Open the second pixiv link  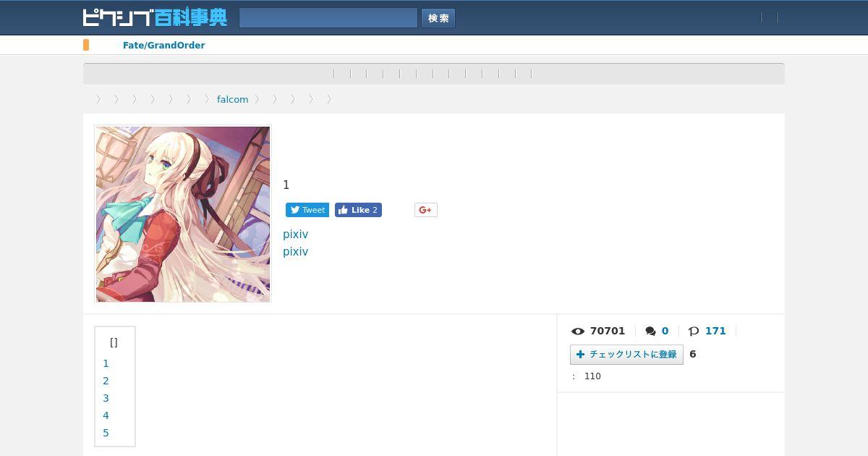click(x=295, y=252)
